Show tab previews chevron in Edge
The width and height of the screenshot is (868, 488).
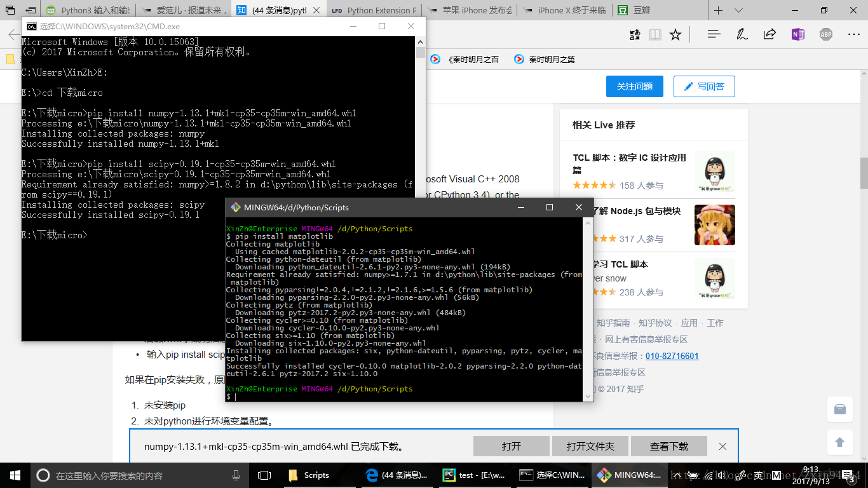(x=738, y=10)
